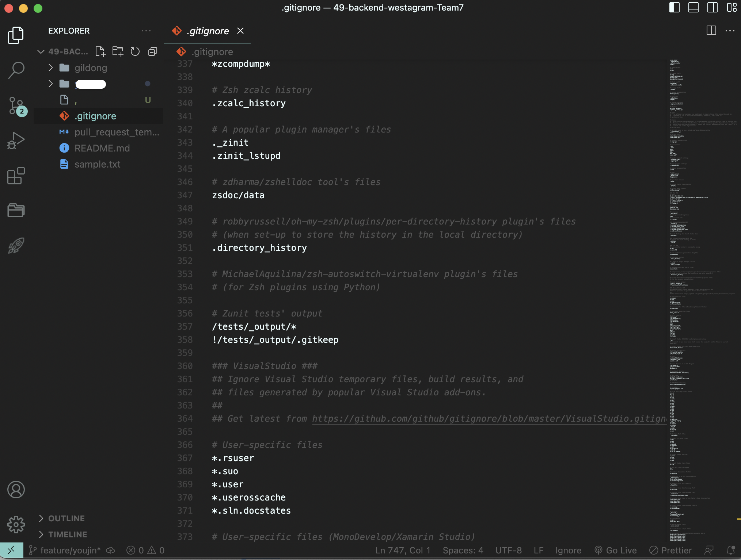The image size is (741, 560).
Task: Toggle secondary side bar visibility
Action: pyautogui.click(x=712, y=8)
